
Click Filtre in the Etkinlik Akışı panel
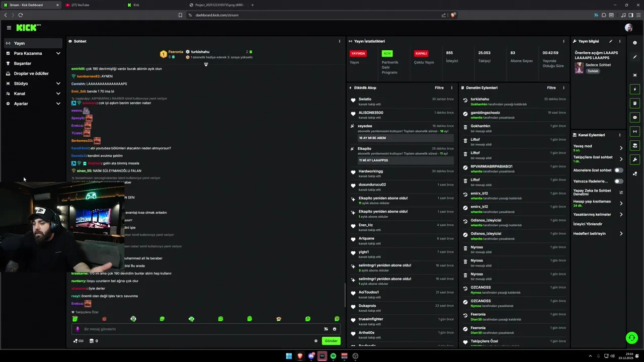pyautogui.click(x=439, y=87)
